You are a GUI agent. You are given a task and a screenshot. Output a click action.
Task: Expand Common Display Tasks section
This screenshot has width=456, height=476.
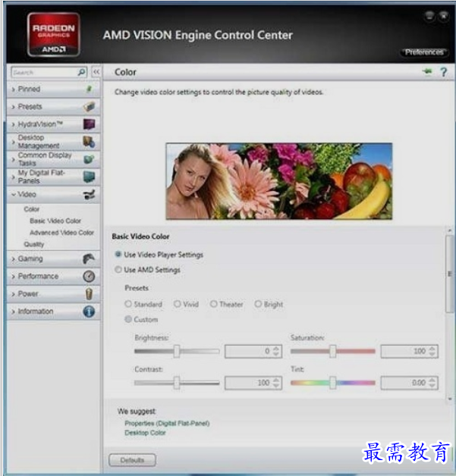53,159
